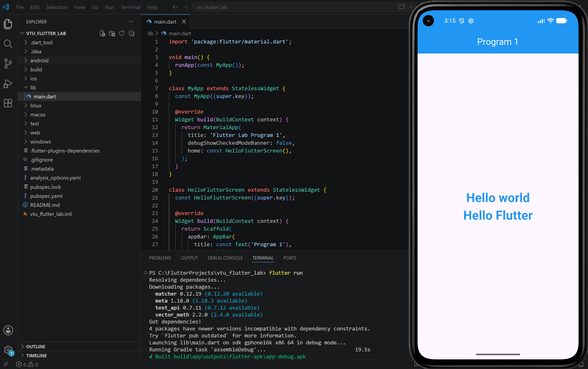This screenshot has width=588, height=369.
Task: Click notifications bell in status bar
Action: (581, 364)
